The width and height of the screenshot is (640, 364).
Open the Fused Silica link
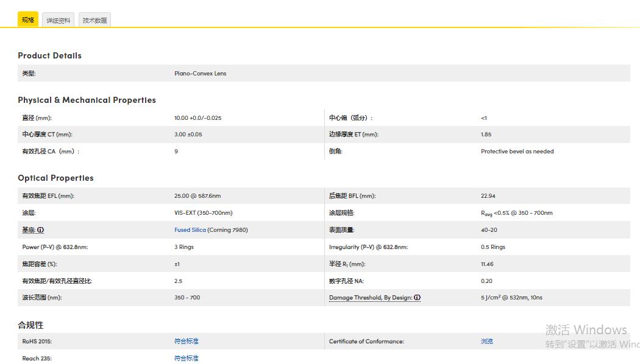coord(190,230)
